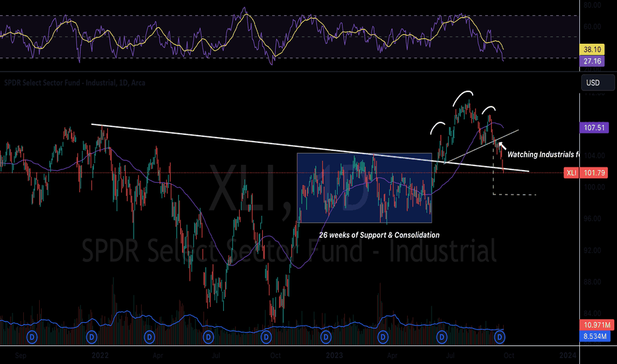Screen dimensions: 617x364
Task: Click the XLI 101.79 last price label
Action: click(x=587, y=173)
